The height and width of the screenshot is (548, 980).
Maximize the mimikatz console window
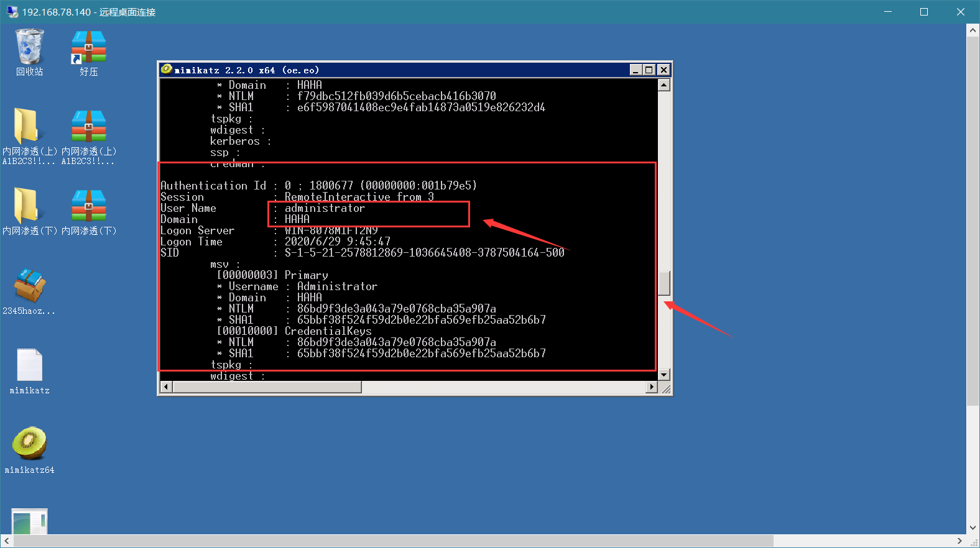[649, 70]
